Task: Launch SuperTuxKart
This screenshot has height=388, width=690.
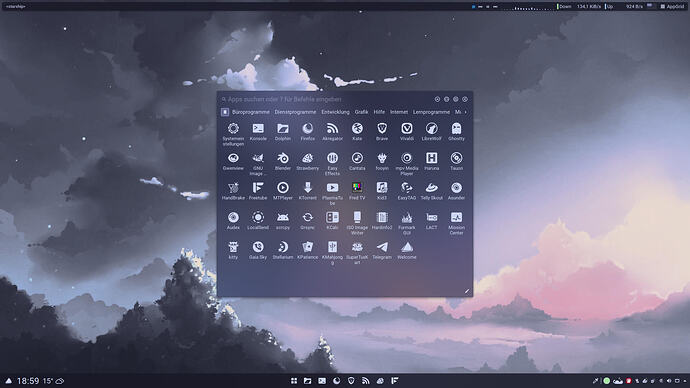Action: [357, 253]
